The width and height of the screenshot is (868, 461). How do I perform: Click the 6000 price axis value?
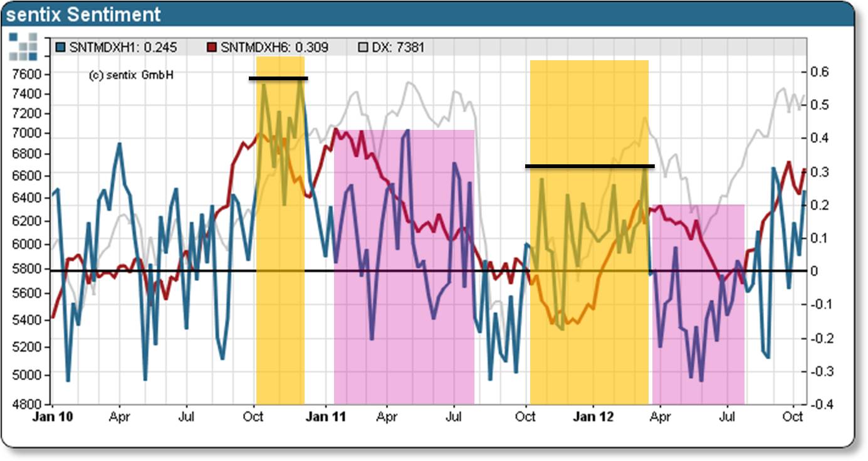[x=26, y=245]
